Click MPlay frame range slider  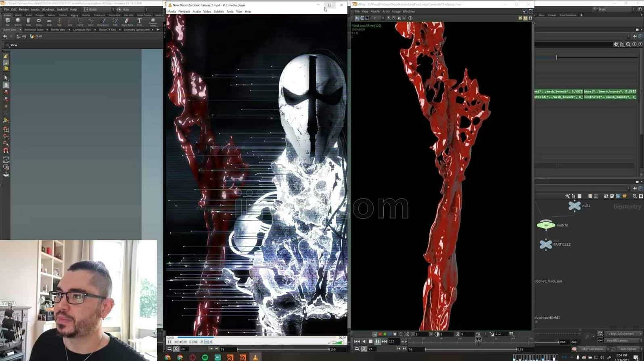tap(471, 349)
